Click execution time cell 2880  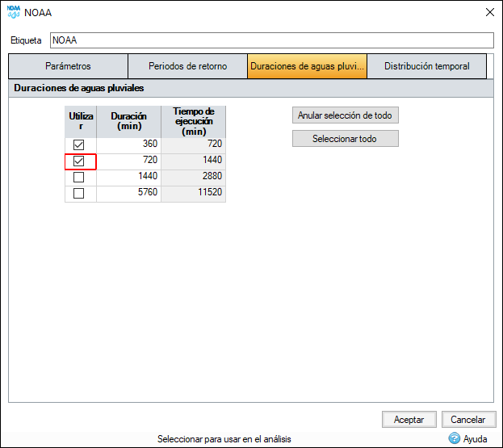pyautogui.click(x=194, y=178)
